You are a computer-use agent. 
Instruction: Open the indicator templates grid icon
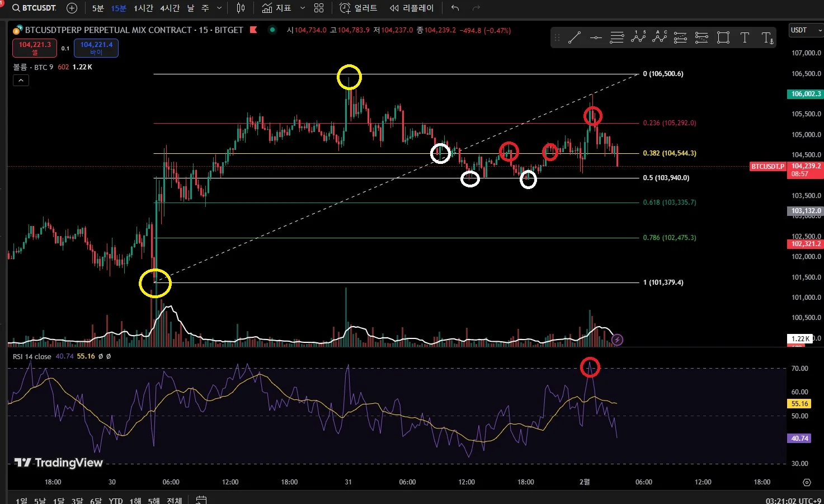[319, 8]
